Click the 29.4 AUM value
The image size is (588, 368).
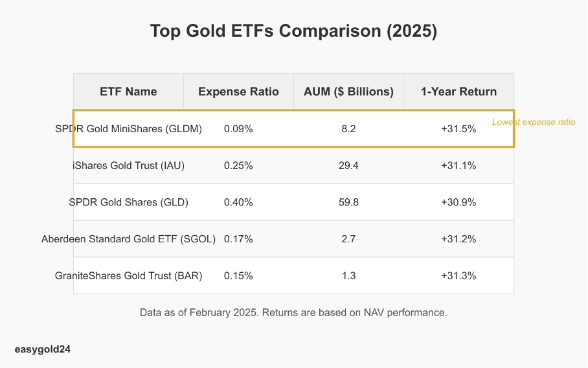(x=348, y=166)
